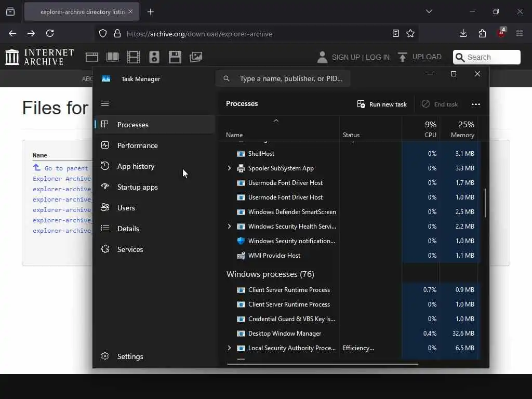Viewport: 532px width, 399px height.
Task: Go back in browser
Action: pyautogui.click(x=12, y=33)
